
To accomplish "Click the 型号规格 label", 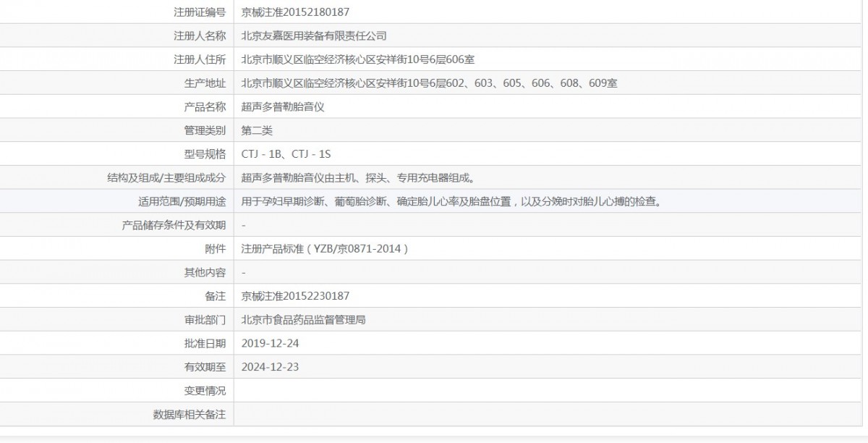I will click(x=205, y=154).
